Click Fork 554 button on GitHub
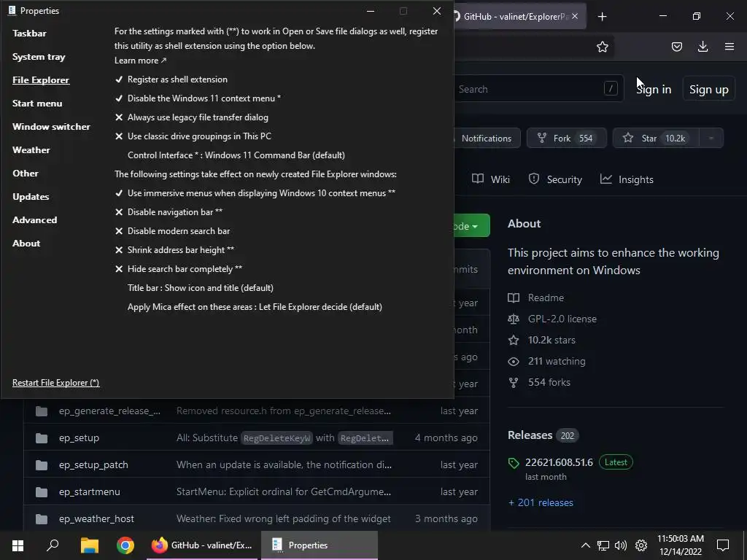 (x=566, y=138)
